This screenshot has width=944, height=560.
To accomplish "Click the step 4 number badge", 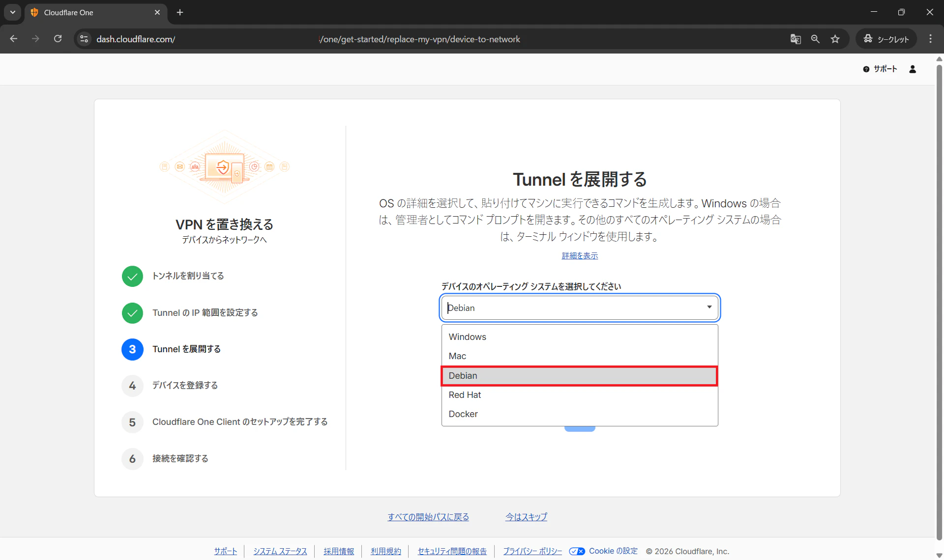I will [x=132, y=386].
